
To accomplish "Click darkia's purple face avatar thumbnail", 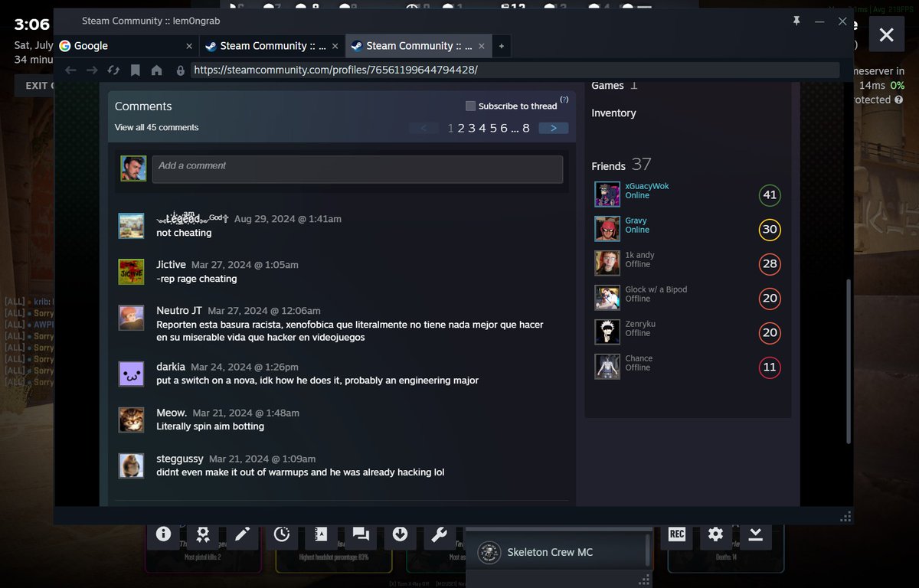I will click(x=132, y=374).
